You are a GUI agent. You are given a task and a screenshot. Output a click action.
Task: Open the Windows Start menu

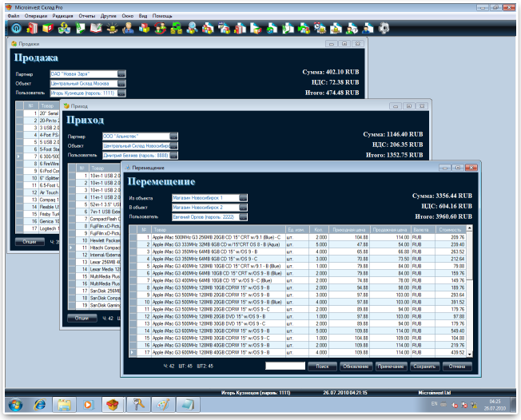(15, 405)
